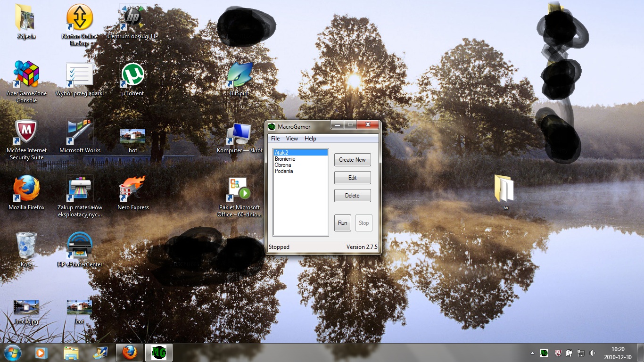644x362 pixels.
Task: Click the person-with-monitor taskbar icon
Action: point(100,353)
